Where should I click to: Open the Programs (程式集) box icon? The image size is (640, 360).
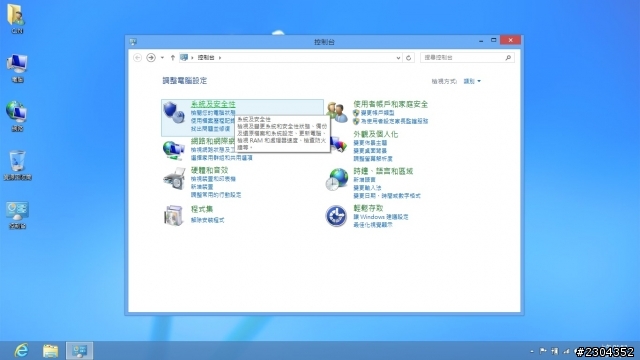coord(174,215)
